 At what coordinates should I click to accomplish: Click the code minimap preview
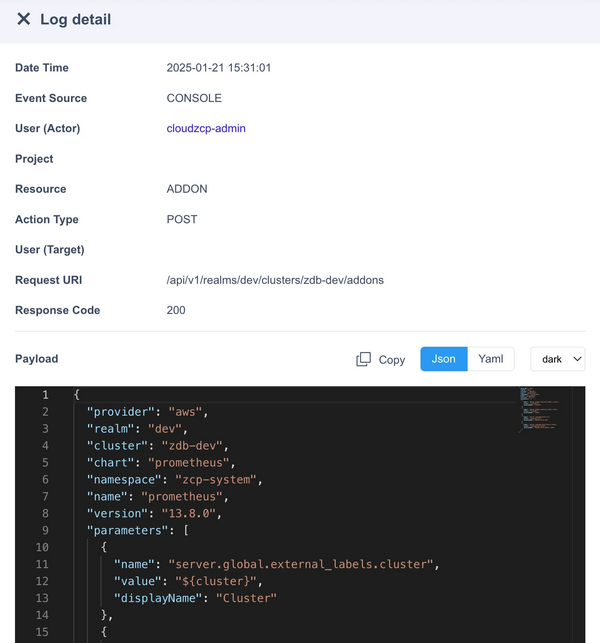pyautogui.click(x=540, y=410)
